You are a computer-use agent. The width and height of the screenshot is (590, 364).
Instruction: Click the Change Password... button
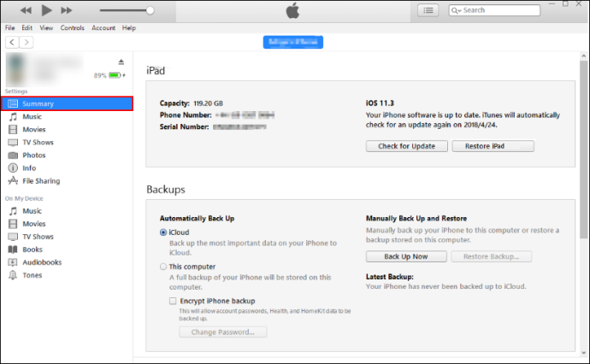click(x=223, y=332)
